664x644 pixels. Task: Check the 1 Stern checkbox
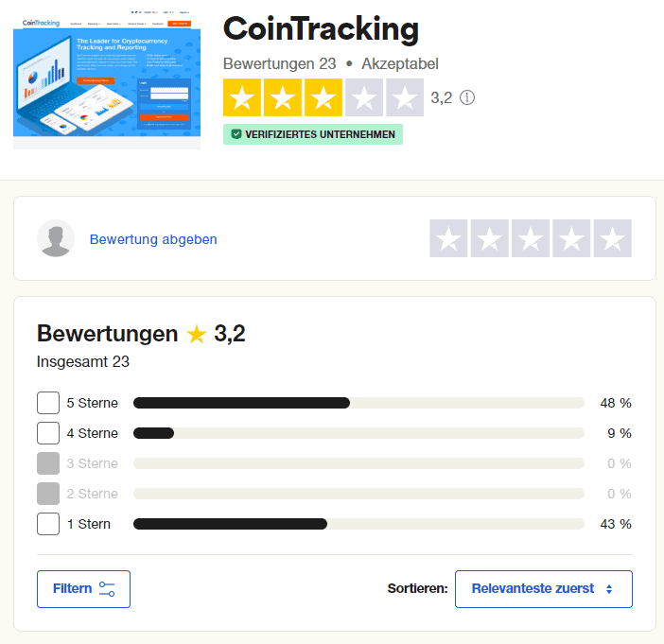coord(48,524)
